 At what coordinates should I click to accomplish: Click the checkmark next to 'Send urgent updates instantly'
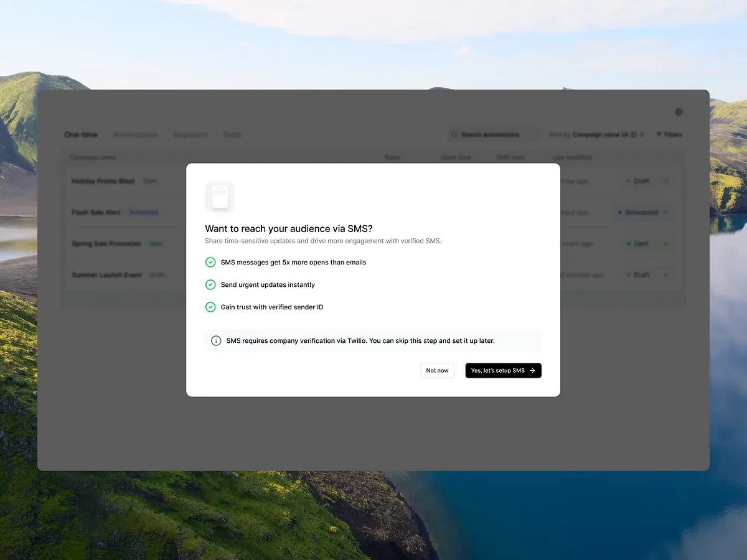click(210, 284)
